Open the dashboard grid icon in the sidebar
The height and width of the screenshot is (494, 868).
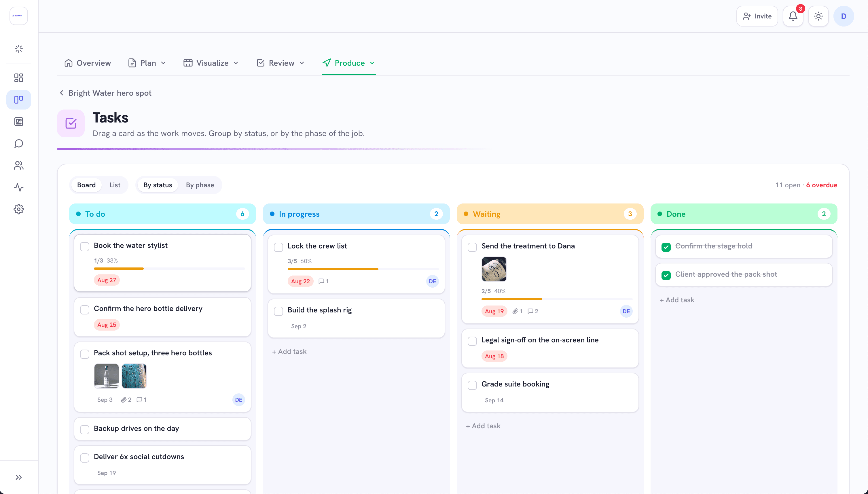pyautogui.click(x=19, y=78)
